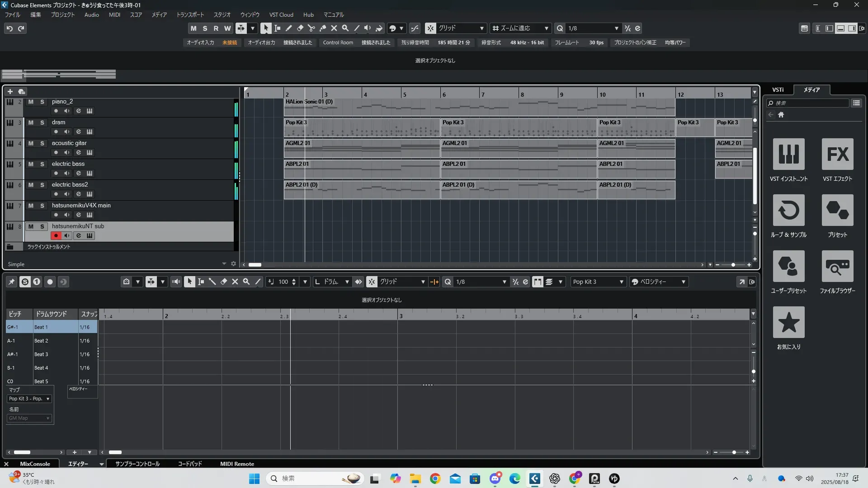The image size is (868, 488).
Task: Select the Beat 3 drum sound row
Action: (41, 354)
